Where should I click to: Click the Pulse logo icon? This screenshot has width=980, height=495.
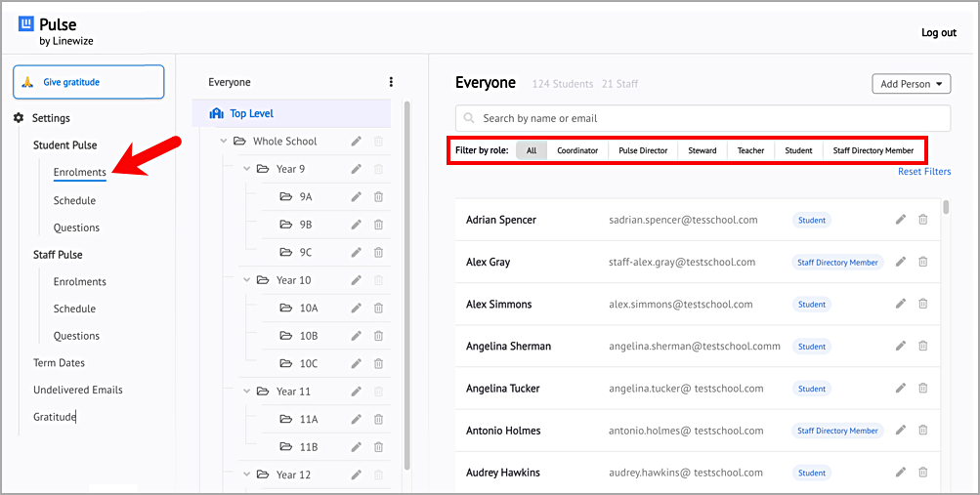pos(26,24)
